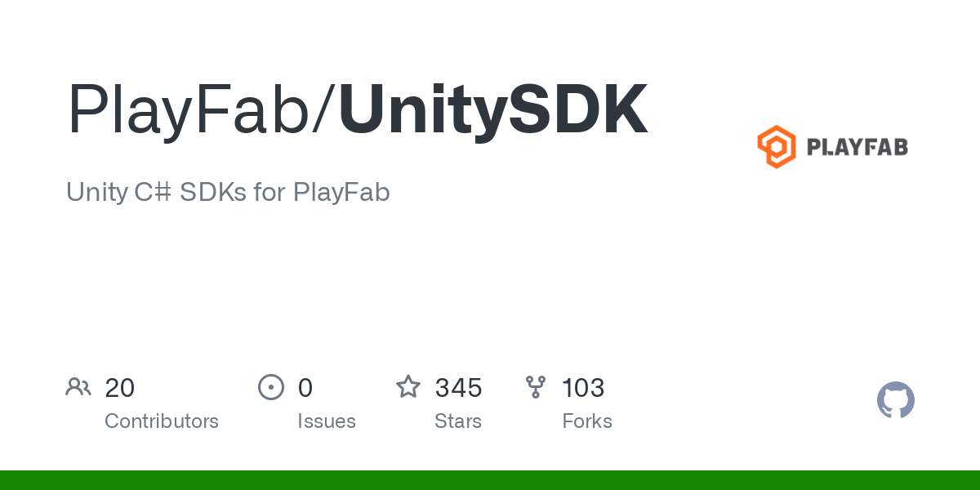Click the GitHub Octocat logo
This screenshot has width=980, height=490.
coord(896,400)
